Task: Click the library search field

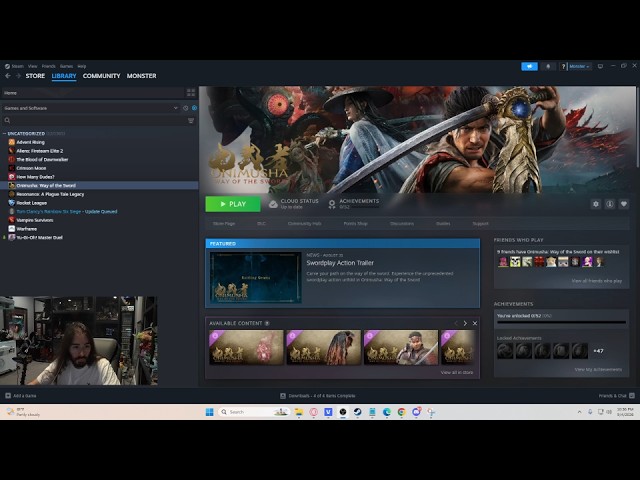Action: pos(94,120)
